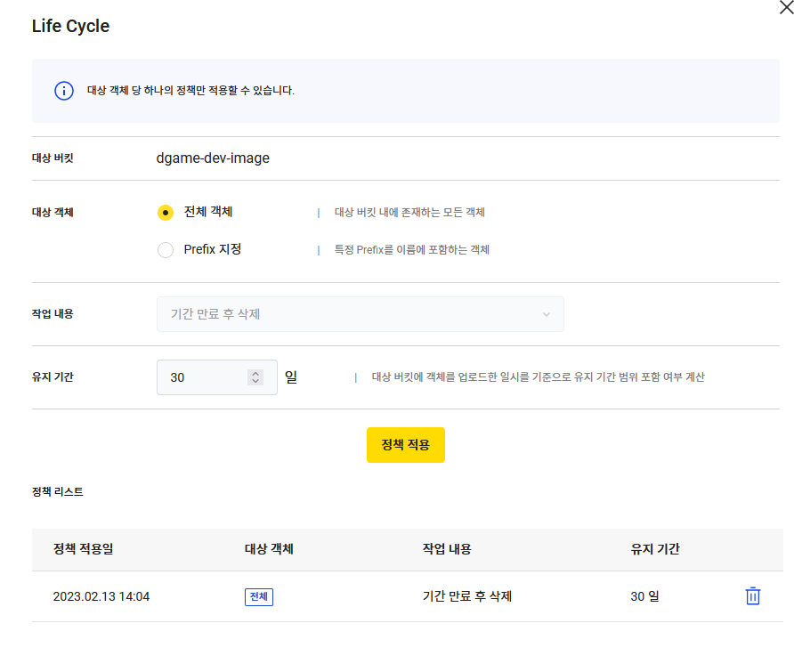The height and width of the screenshot is (672, 794).
Task: Click the 작업 내용 column header
Action: [x=447, y=549]
